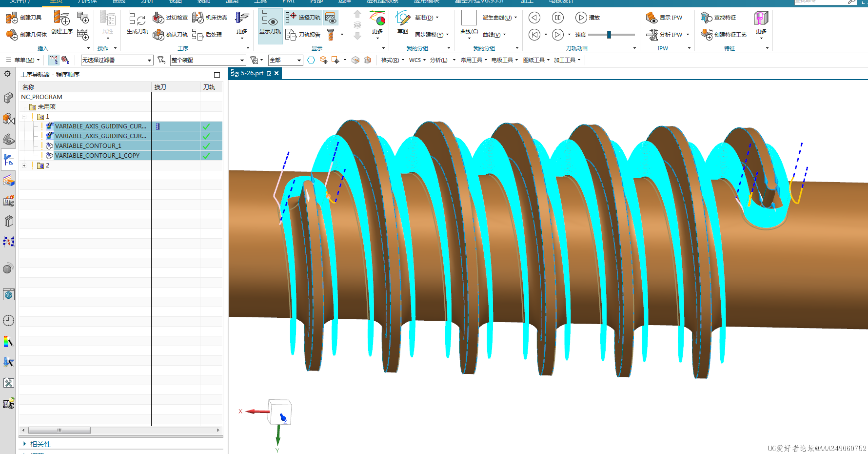Click the 草图 (Sketch) icon

402,18
